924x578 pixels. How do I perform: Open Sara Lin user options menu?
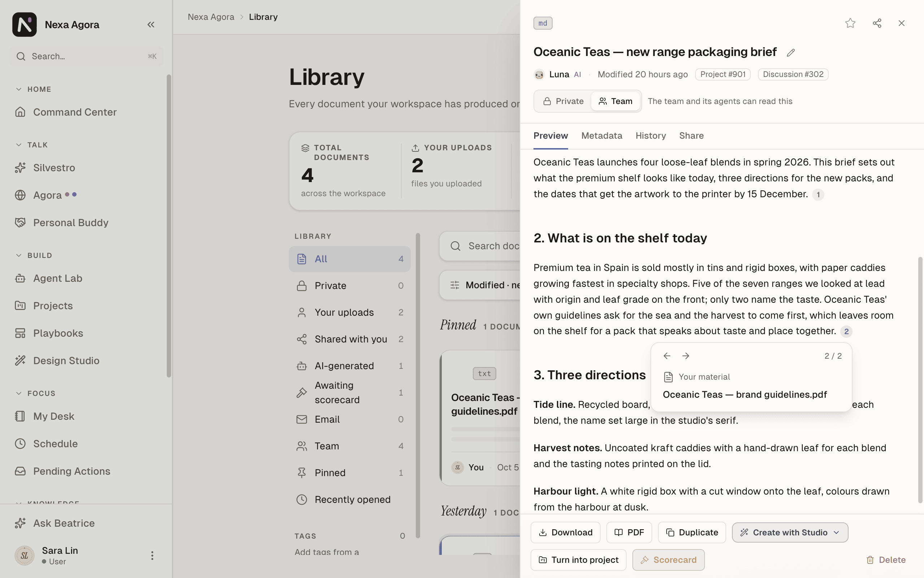tap(152, 556)
